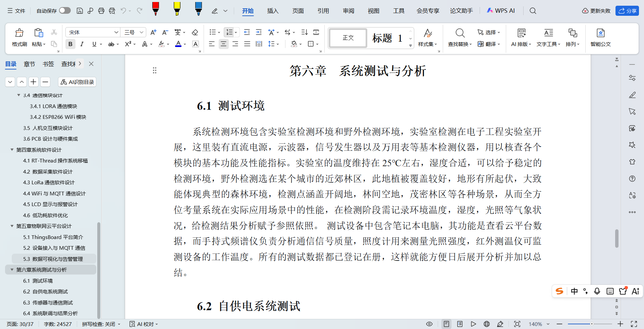Switch to 章节 navigation tab
Screen dimensions: 644x329
(29, 64)
